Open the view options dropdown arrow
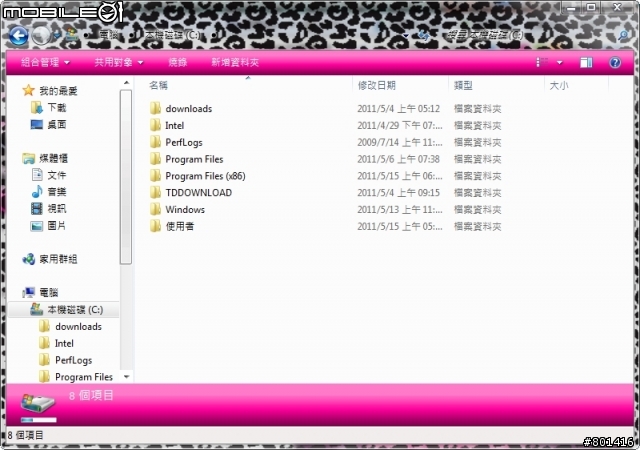 tap(560, 62)
